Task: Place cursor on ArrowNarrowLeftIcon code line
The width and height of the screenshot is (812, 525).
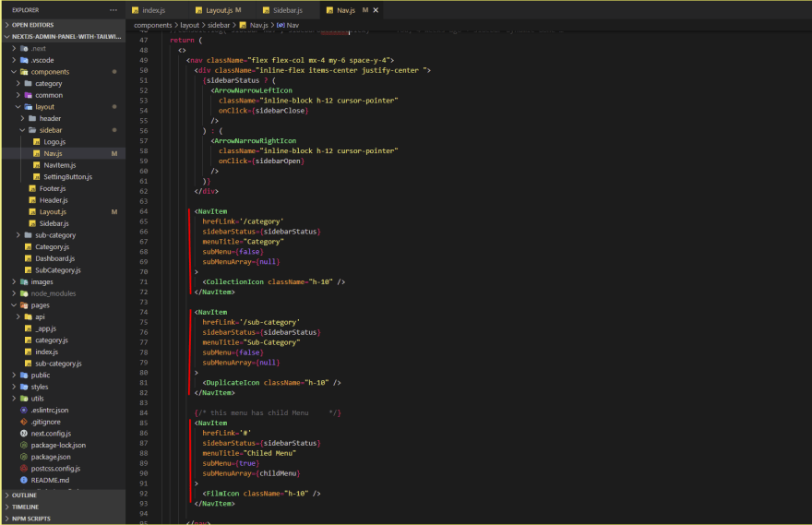Action: coord(251,90)
